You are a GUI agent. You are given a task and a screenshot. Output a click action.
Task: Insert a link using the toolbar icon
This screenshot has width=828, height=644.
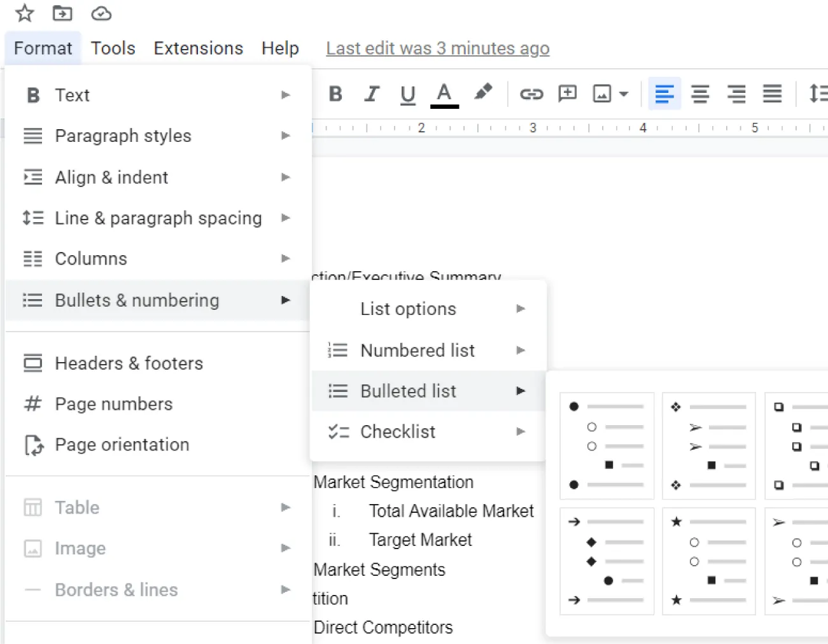[x=532, y=94]
